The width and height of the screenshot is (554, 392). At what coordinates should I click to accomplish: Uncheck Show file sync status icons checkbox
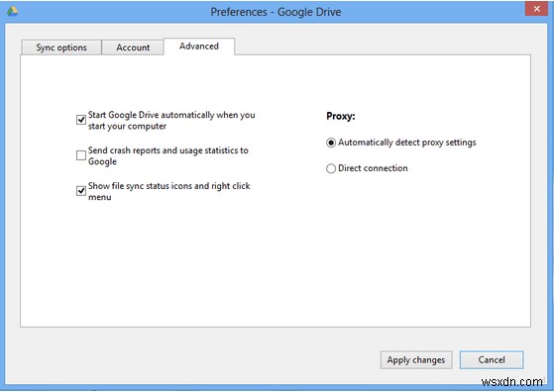pyautogui.click(x=81, y=191)
